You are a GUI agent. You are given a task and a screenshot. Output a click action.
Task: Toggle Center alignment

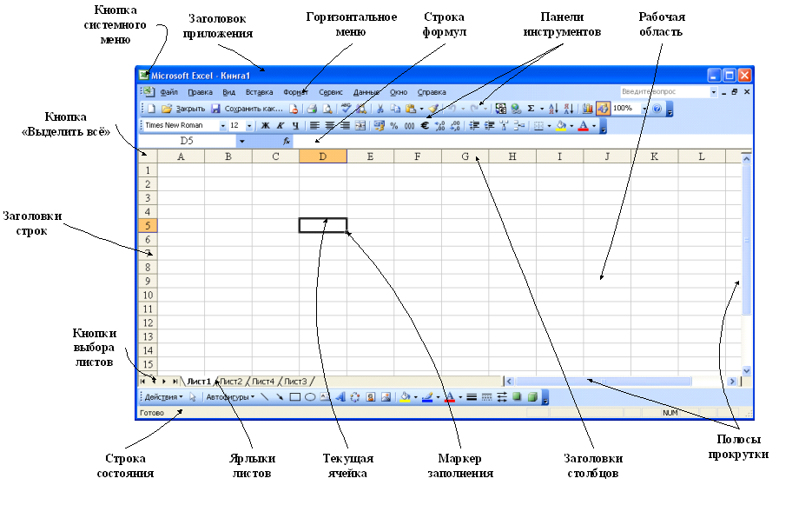pyautogui.click(x=329, y=125)
